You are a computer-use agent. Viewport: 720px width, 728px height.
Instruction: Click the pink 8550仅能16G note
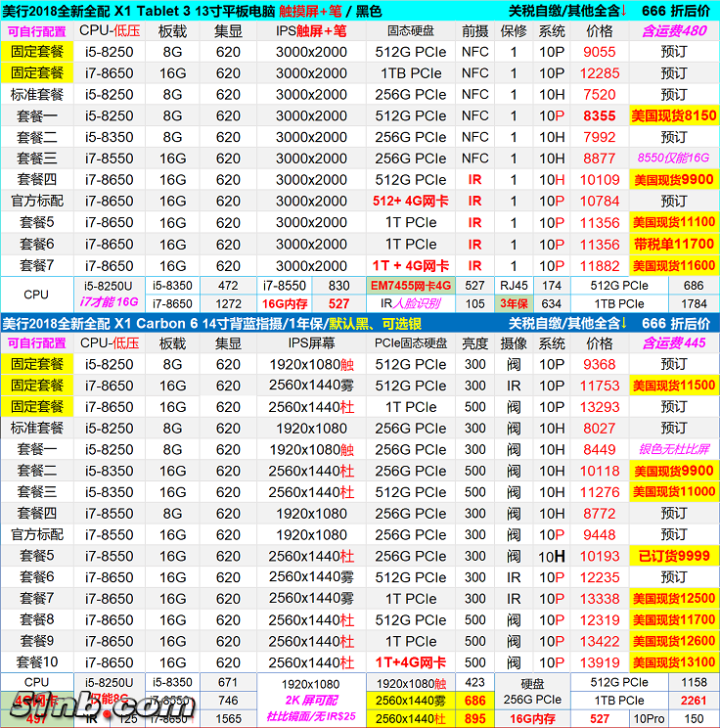(673, 159)
